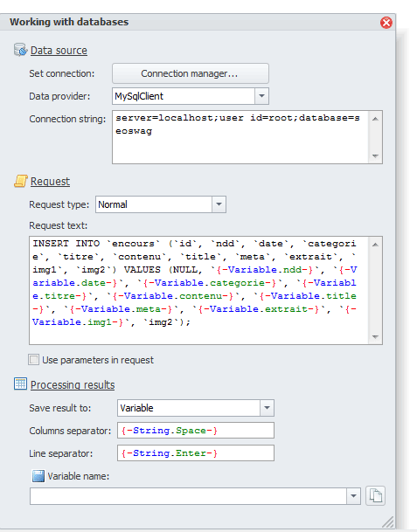Click the Data source database icon
Image resolution: width=417 pixels, height=532 pixels.
tap(20, 50)
